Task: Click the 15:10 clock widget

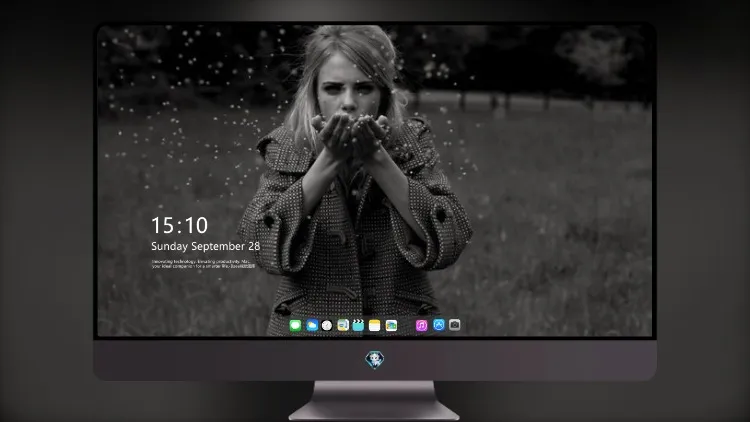Action: (x=179, y=225)
